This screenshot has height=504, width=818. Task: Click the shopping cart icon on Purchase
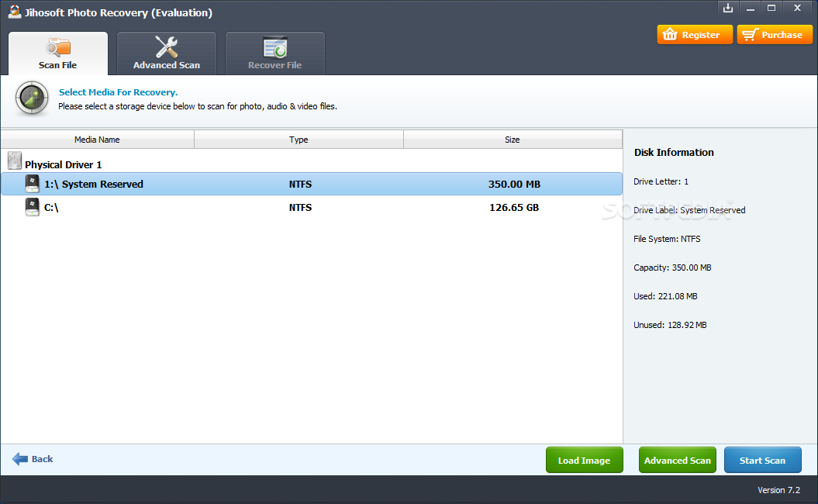(749, 35)
